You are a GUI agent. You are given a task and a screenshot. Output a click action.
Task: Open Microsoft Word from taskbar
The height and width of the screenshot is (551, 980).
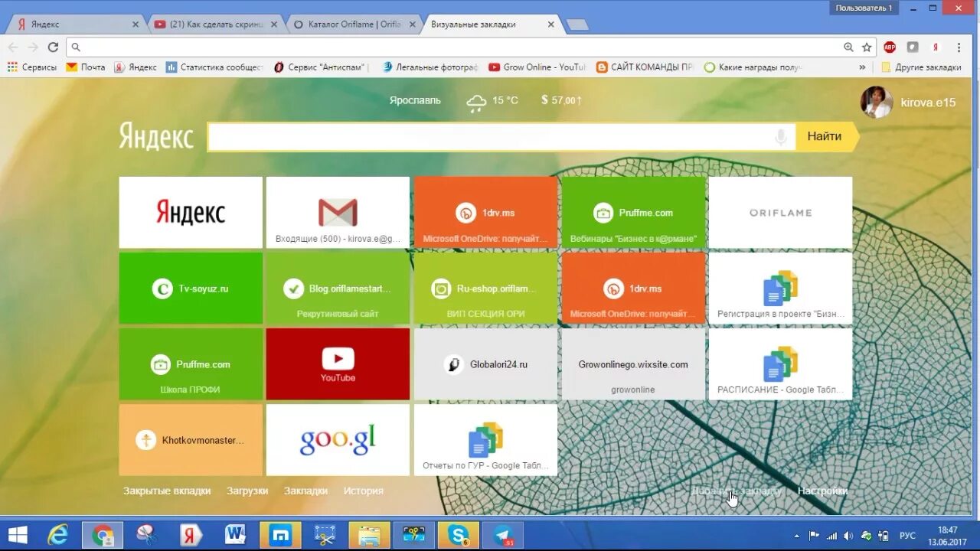tap(236, 536)
